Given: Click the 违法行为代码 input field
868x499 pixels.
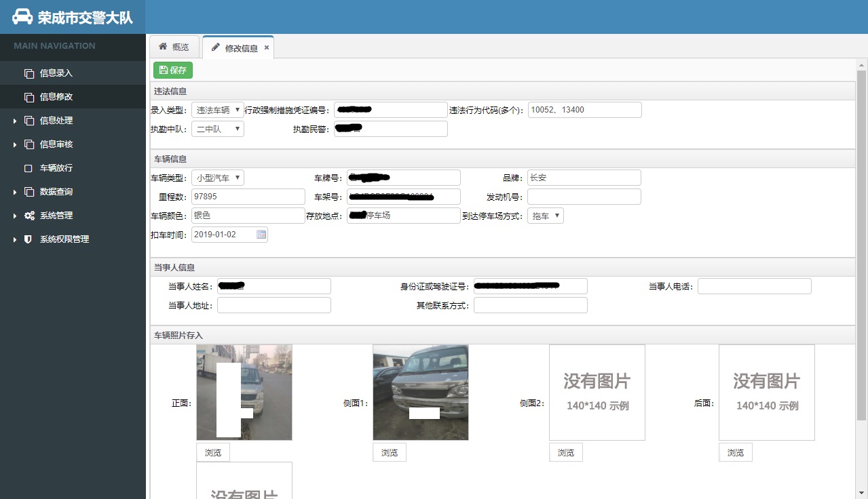Looking at the screenshot, I should click(584, 110).
